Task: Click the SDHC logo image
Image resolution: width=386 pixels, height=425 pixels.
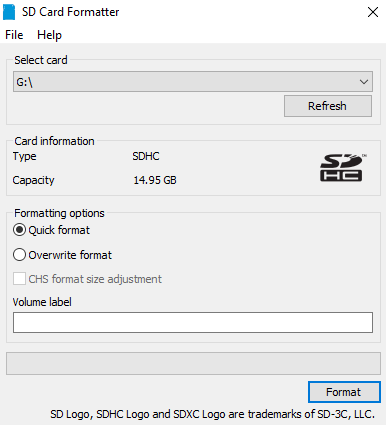Action: [x=343, y=168]
